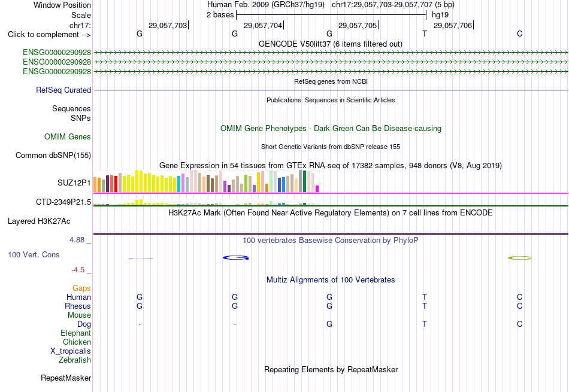Click the Sequences track label
569x392 pixels.
tap(71, 108)
